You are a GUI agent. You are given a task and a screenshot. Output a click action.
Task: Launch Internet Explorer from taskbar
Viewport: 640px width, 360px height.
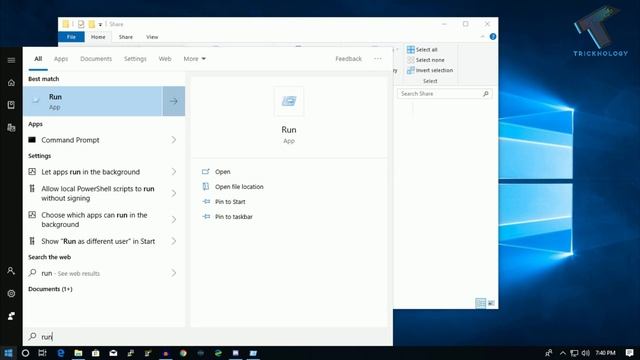coord(61,353)
